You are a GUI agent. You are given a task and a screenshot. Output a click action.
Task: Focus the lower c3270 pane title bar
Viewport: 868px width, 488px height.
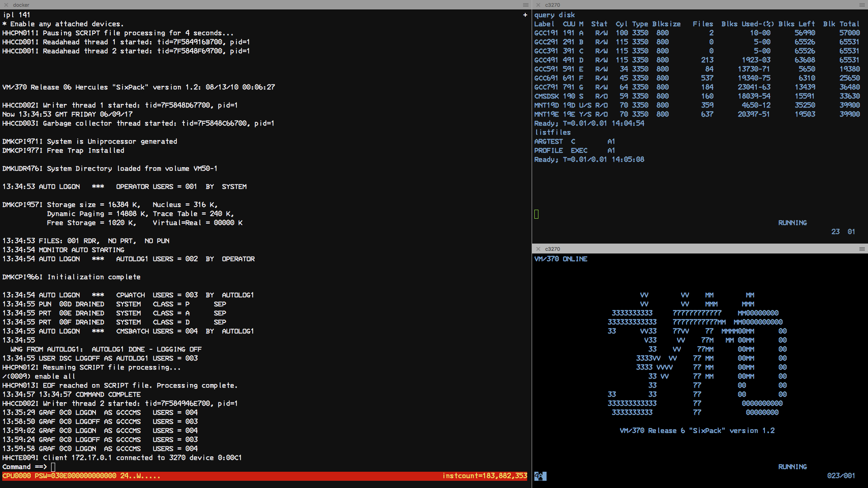pyautogui.click(x=552, y=249)
